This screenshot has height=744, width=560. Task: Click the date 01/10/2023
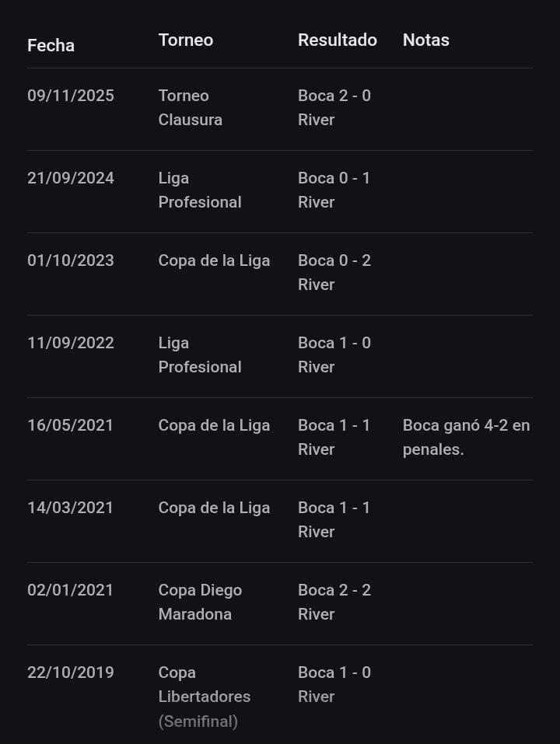70,260
